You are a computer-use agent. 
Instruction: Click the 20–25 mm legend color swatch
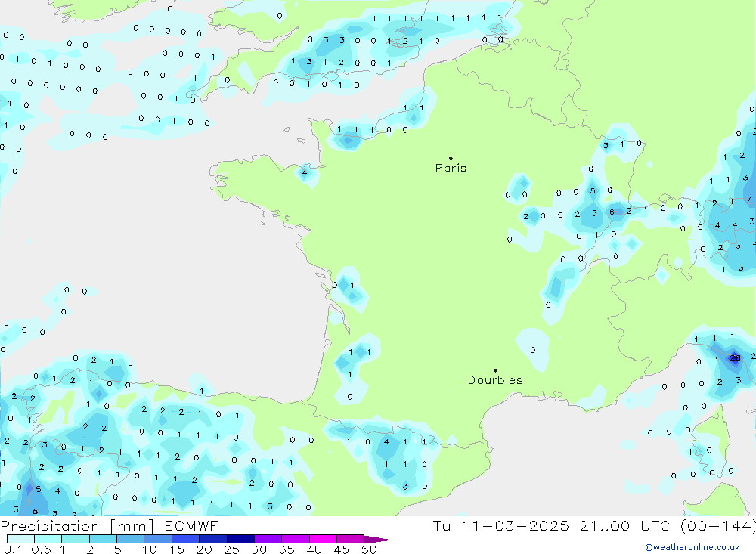213,539
